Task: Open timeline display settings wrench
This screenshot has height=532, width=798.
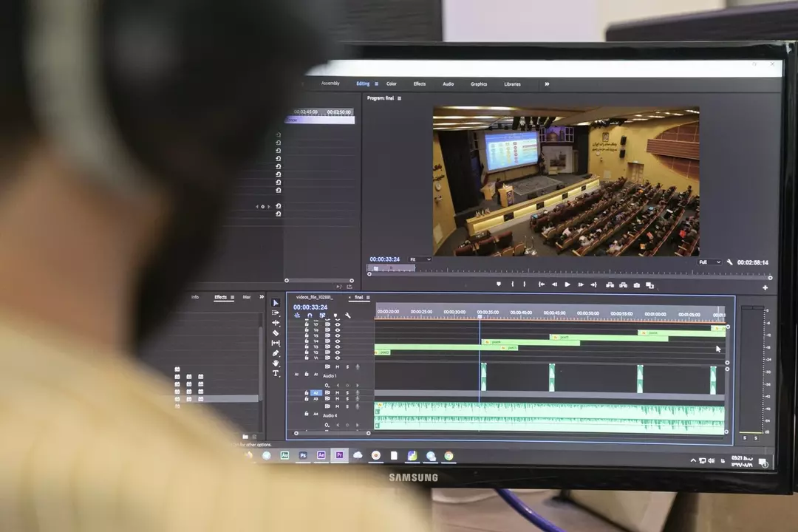Action: (x=348, y=316)
